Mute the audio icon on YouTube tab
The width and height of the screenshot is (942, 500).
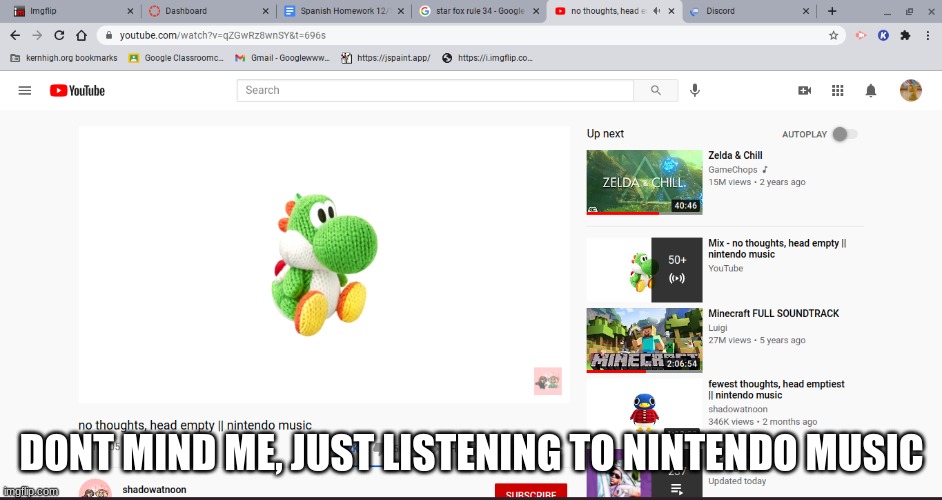pos(657,11)
